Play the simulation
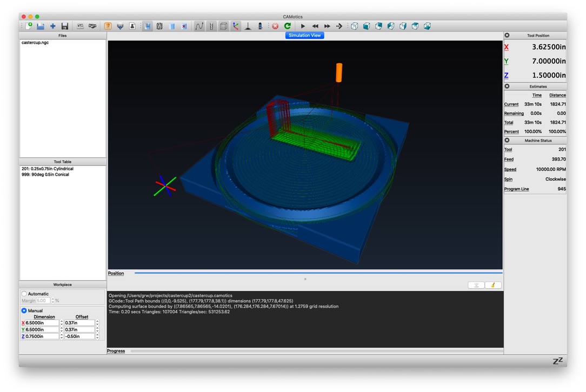The image size is (586, 392). pos(303,26)
